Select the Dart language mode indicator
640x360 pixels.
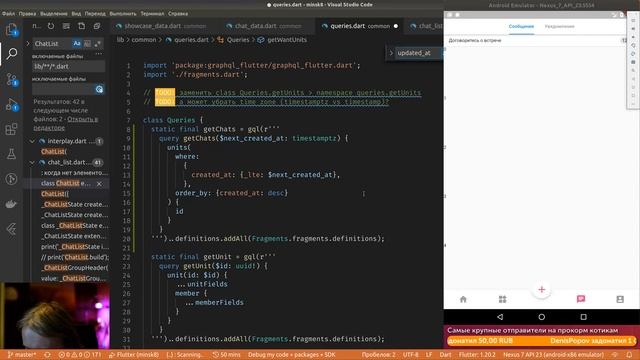pyautogui.click(x=445, y=355)
